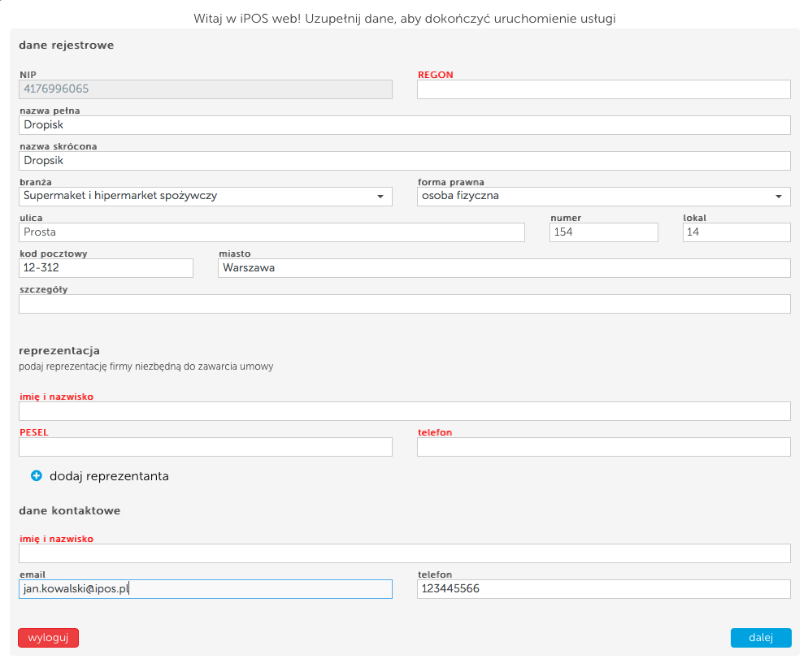Focus the PESEL input field

206,446
